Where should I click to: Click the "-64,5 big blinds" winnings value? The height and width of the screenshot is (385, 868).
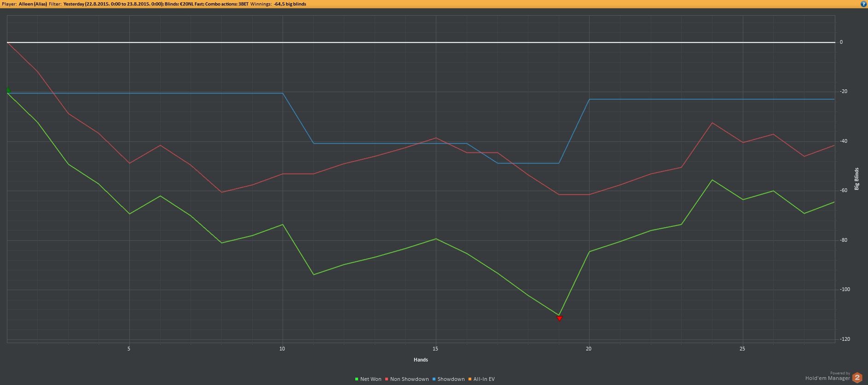[x=290, y=4]
